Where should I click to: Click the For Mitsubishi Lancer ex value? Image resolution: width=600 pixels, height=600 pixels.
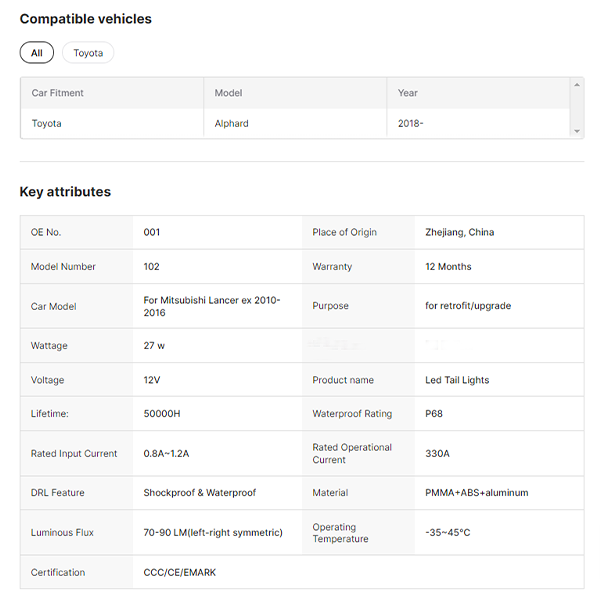pos(212,306)
